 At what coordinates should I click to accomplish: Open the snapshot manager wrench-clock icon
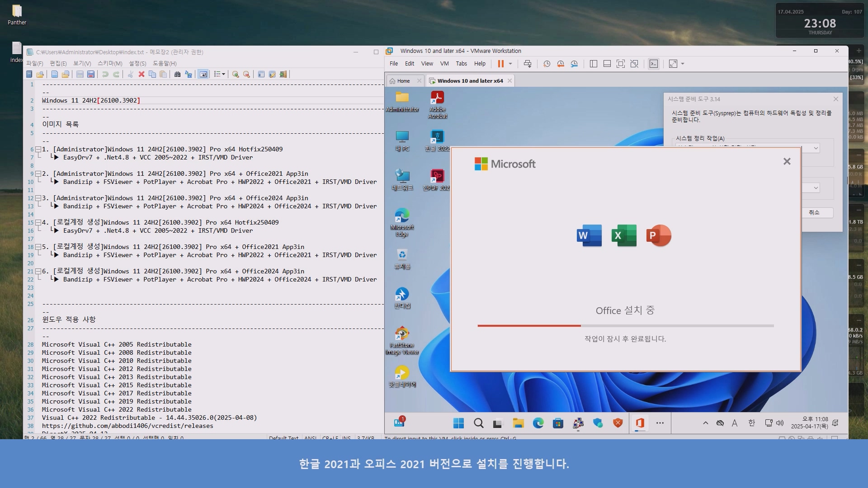574,64
